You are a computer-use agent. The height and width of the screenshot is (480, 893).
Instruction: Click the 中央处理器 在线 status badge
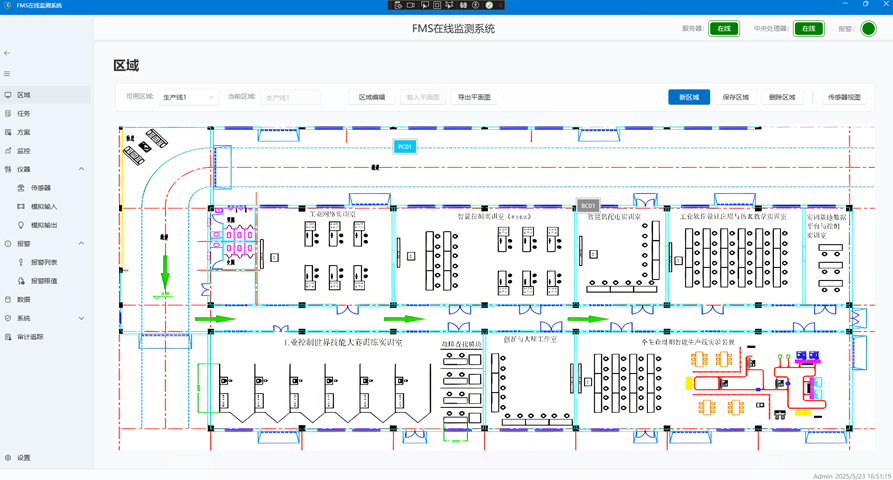809,29
